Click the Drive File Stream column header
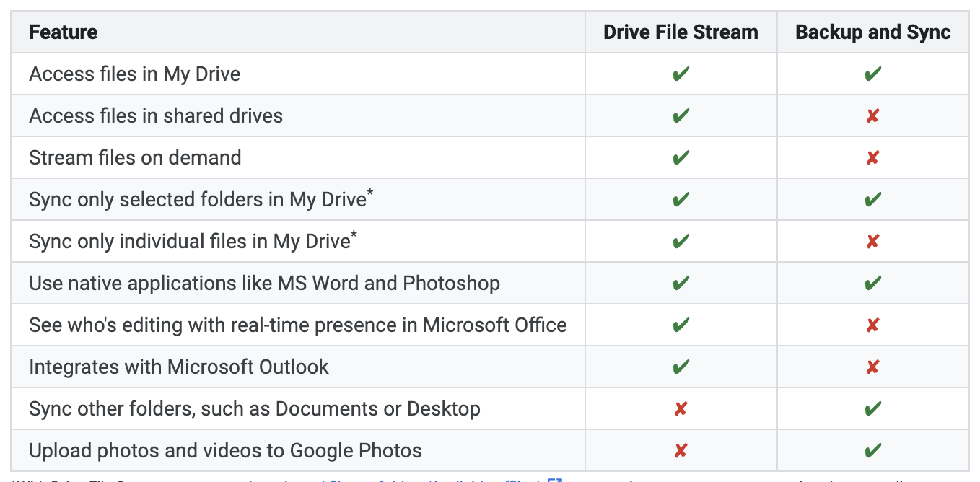 (x=681, y=32)
